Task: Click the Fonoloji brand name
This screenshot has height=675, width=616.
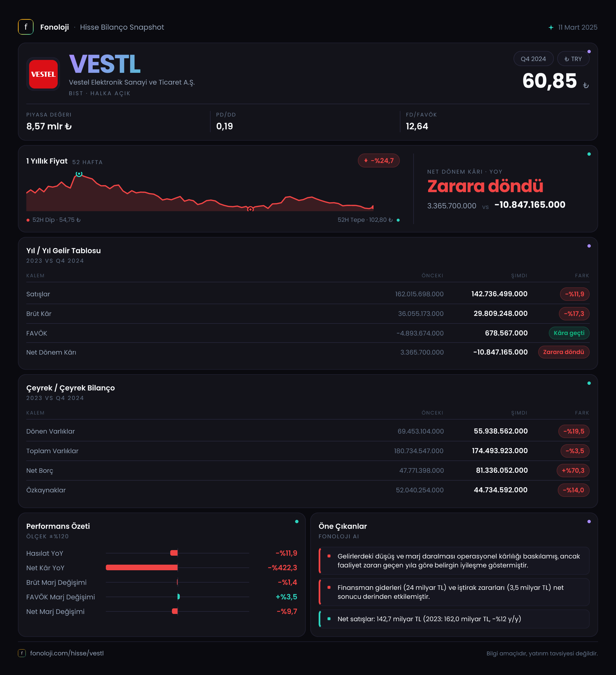Action: 55,27
